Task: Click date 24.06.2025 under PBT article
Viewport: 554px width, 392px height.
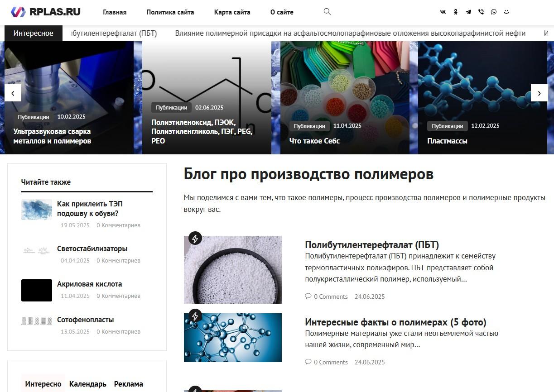Action: tap(370, 296)
